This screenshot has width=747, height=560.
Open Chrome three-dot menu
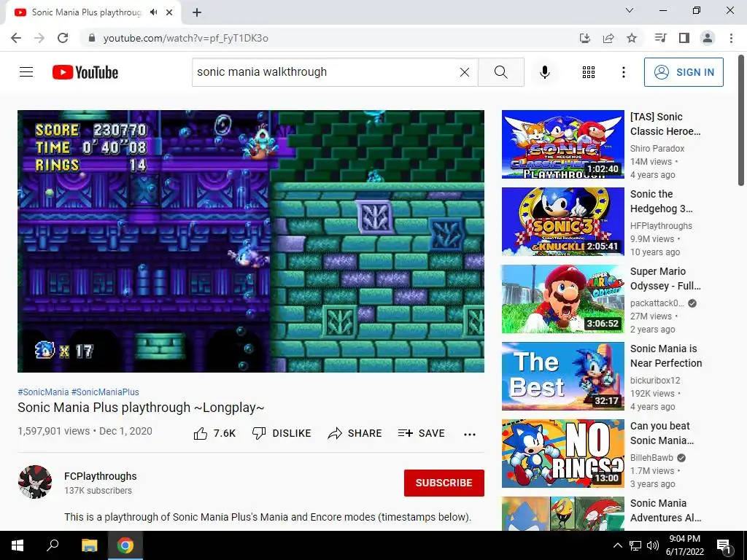point(731,38)
